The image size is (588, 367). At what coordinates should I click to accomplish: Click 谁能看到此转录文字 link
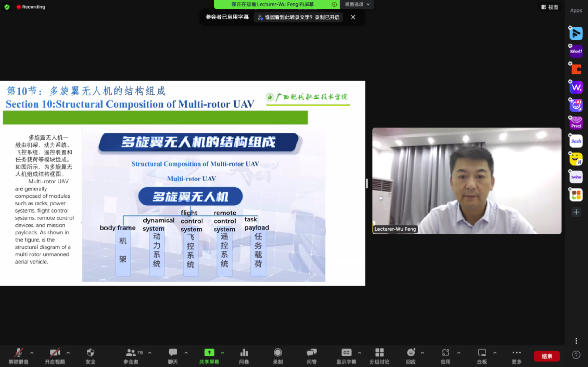coord(299,17)
